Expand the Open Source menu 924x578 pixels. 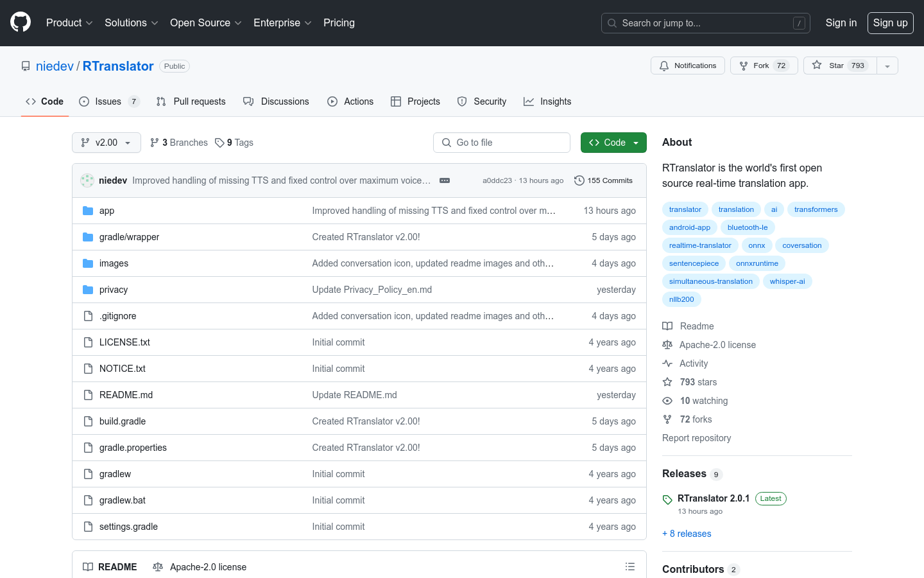coord(206,22)
